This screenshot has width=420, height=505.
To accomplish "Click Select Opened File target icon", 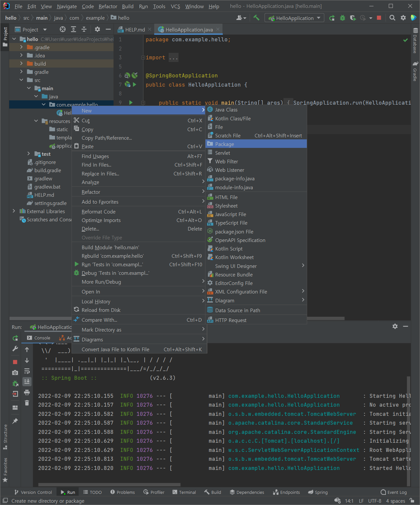I will tap(62, 30).
